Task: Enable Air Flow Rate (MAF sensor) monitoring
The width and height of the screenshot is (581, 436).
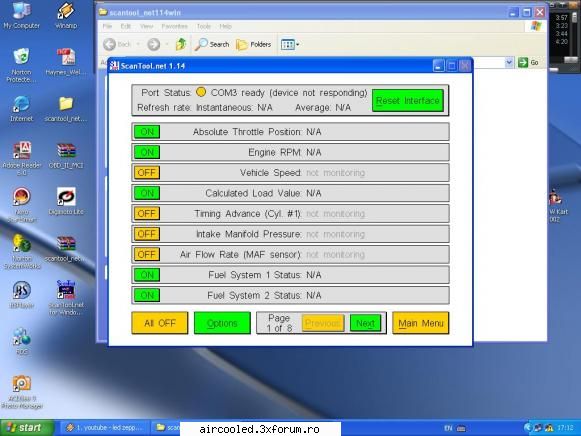Action: tap(147, 254)
